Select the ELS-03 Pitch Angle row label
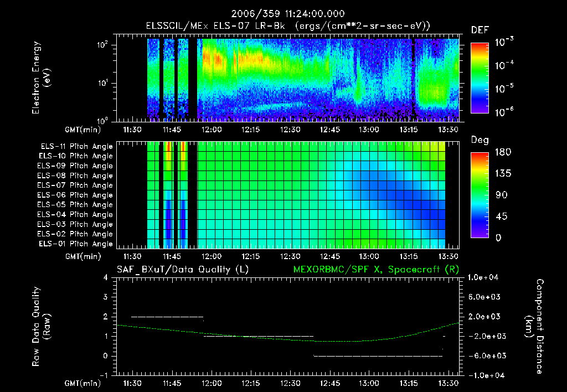567x392 pixels. coord(75,224)
